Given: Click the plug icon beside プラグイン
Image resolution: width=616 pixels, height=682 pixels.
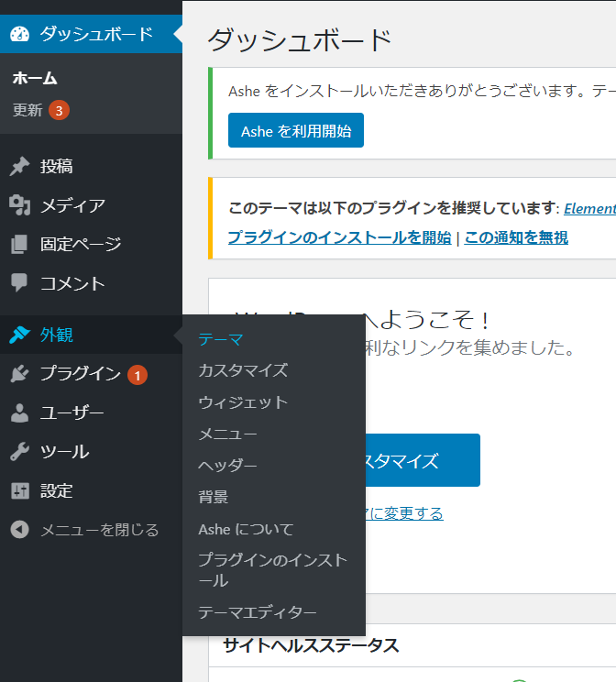Looking at the screenshot, I should tap(19, 374).
